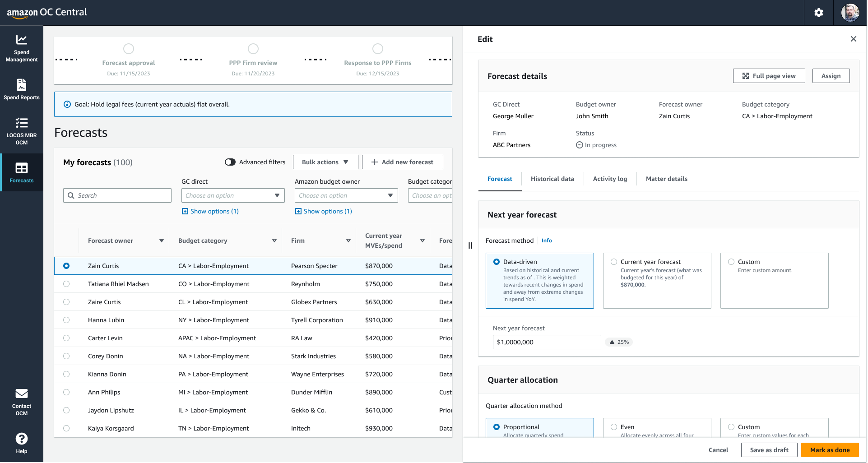The height and width of the screenshot is (463, 868).
Task: Click $890,000 spend value
Action: click(x=379, y=392)
